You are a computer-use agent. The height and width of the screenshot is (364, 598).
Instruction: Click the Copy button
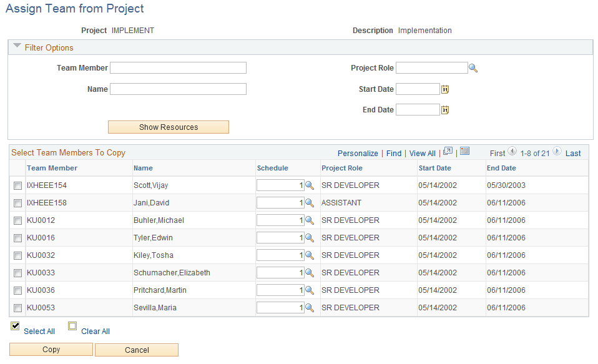51,350
